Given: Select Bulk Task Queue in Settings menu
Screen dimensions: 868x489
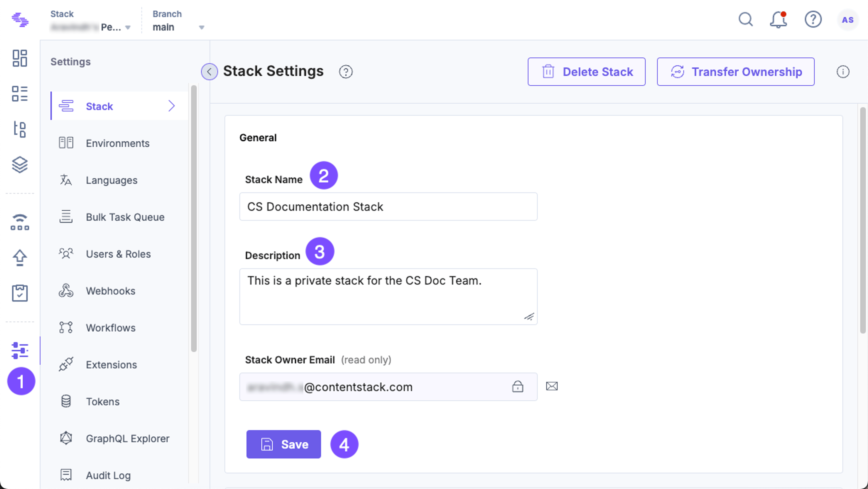Looking at the screenshot, I should (119, 217).
